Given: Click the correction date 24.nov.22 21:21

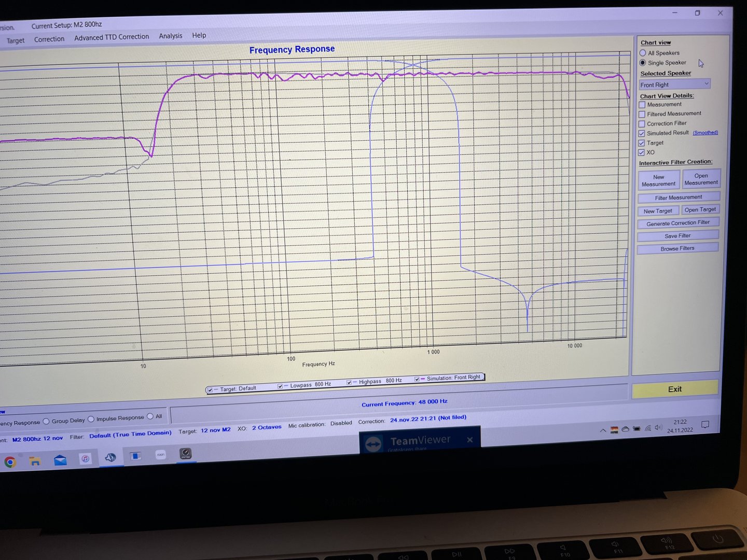Looking at the screenshot, I should tap(413, 419).
